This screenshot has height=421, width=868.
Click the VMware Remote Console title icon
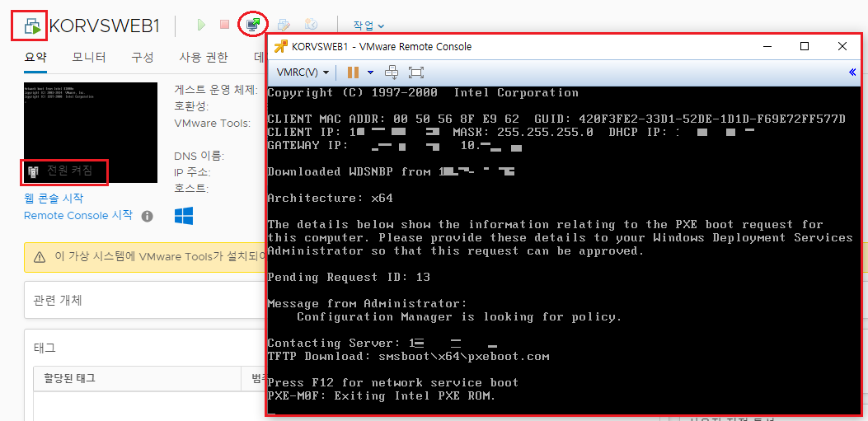(280, 46)
